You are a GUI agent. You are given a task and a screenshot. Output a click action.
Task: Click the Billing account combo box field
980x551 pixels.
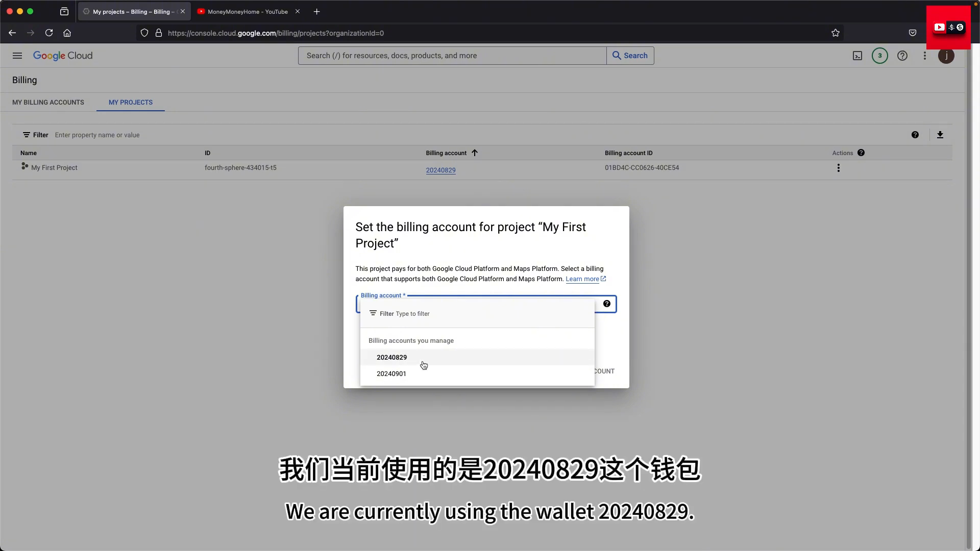click(486, 304)
